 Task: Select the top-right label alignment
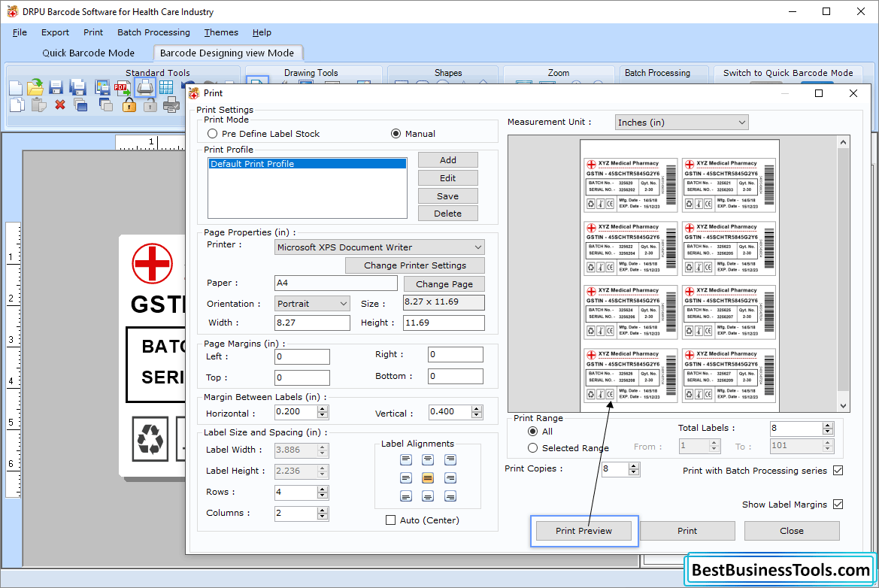coord(450,460)
